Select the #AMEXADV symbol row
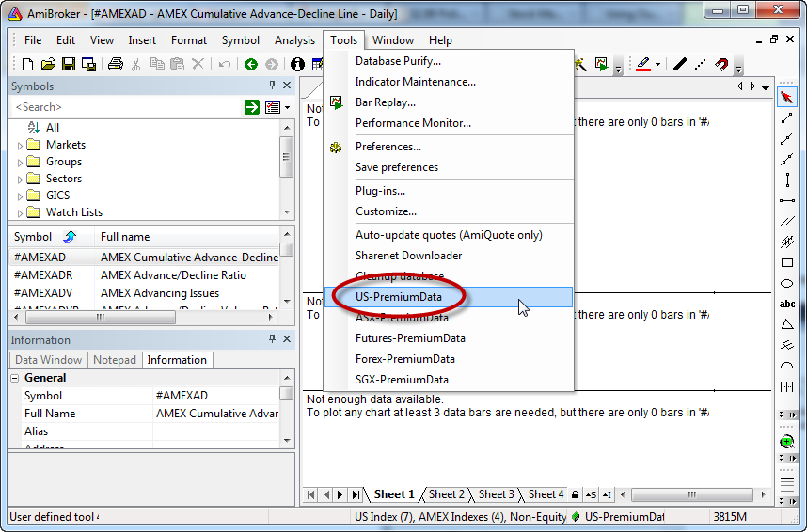 [144, 293]
